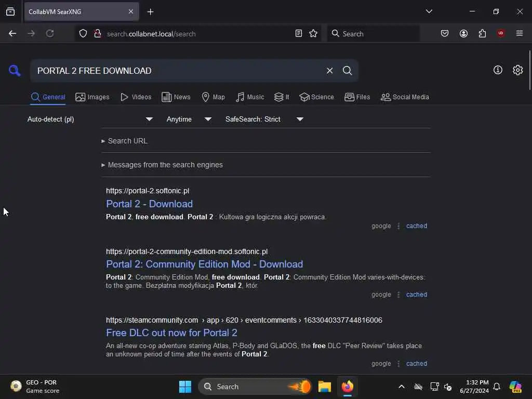Open cached link for Community Edition Mod result

[x=416, y=295]
